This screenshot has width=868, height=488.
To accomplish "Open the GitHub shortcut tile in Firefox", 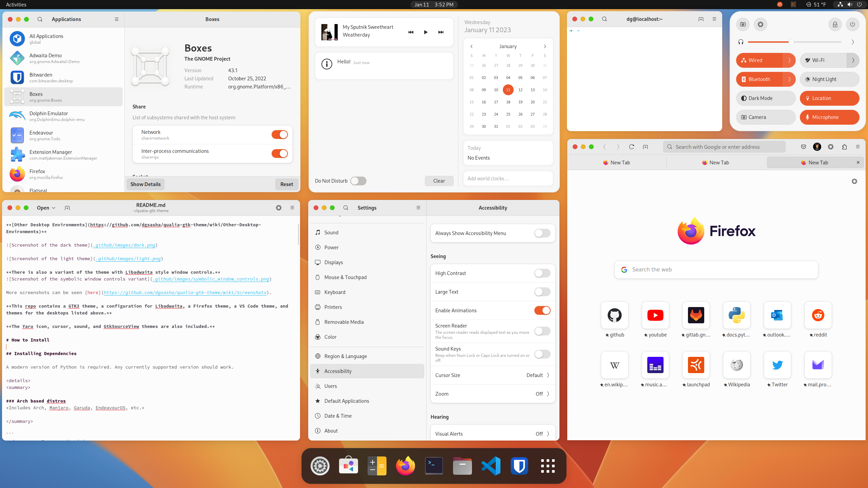I will click(614, 316).
